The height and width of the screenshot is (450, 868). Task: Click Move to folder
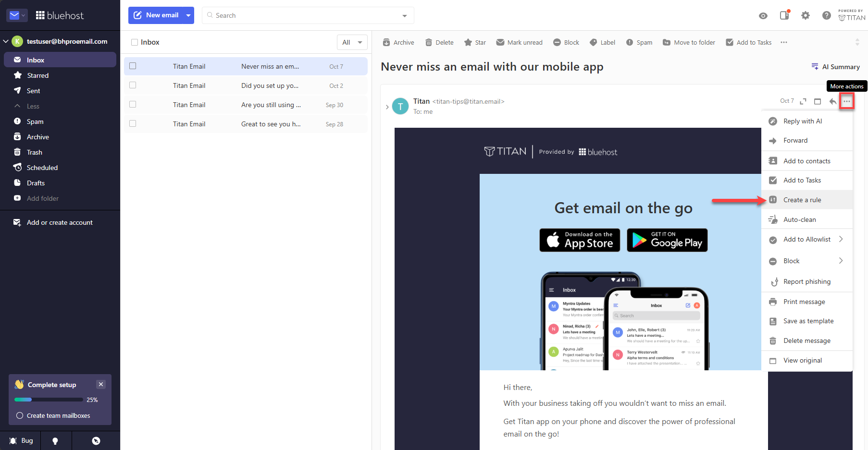[689, 42]
